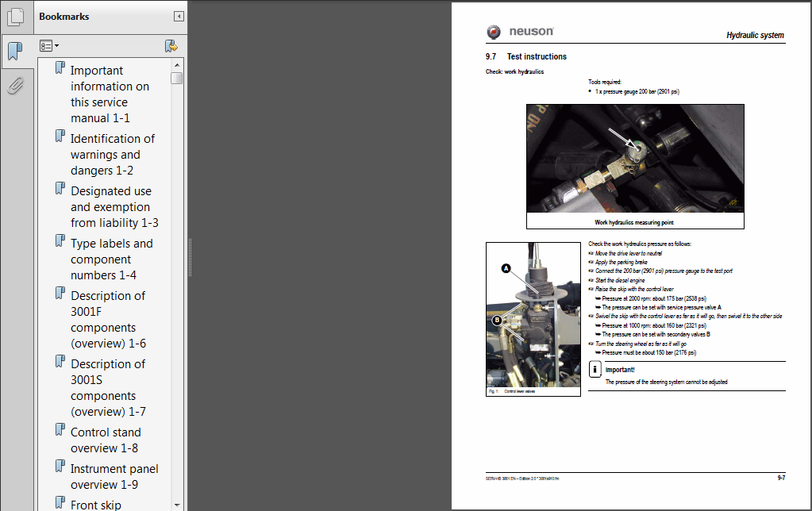Click the work hydraulics measuring point photo
This screenshot has width=812, height=511.
[635, 159]
